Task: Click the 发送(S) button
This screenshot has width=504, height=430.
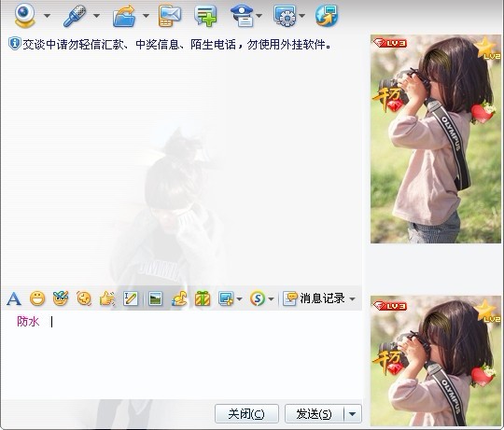Action: 314,413
